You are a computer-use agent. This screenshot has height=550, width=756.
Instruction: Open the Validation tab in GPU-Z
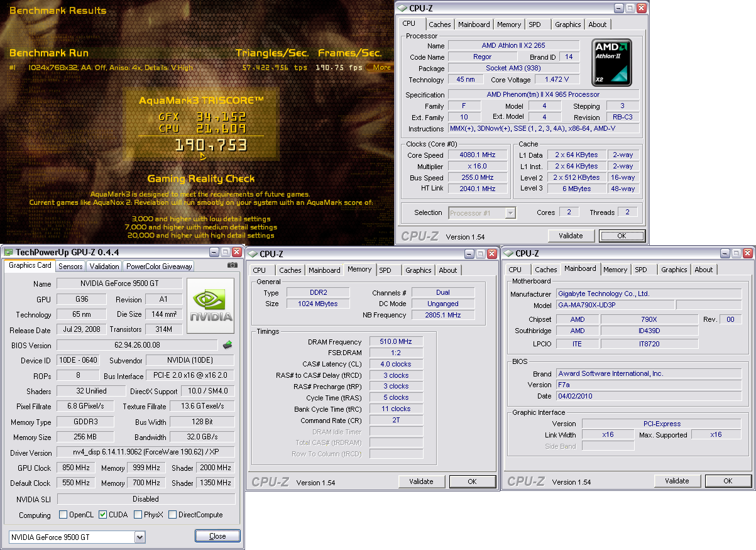point(104,266)
